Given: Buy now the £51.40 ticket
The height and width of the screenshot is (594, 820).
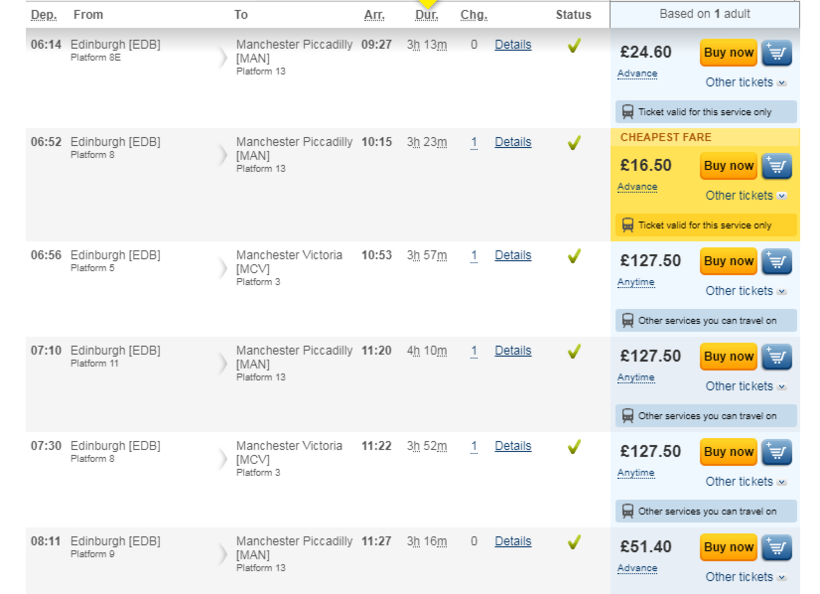Looking at the screenshot, I should pyautogui.click(x=728, y=547).
